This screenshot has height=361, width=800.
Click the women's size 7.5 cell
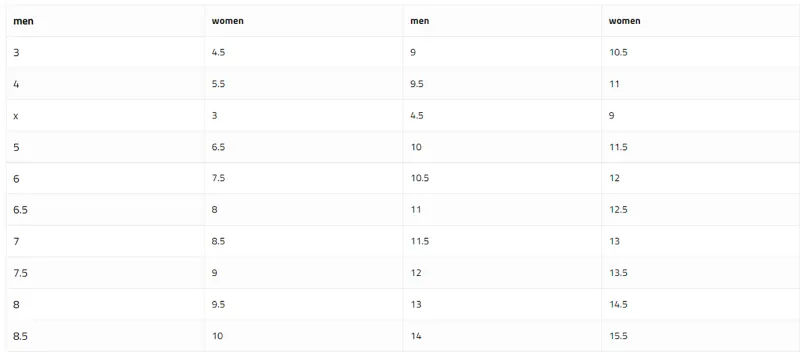point(304,178)
